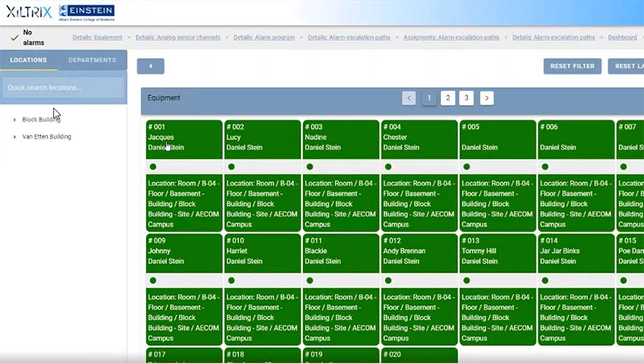This screenshot has height=363, width=644.
Task: Expand the Van Etten Building tree node
Action: 15,137
